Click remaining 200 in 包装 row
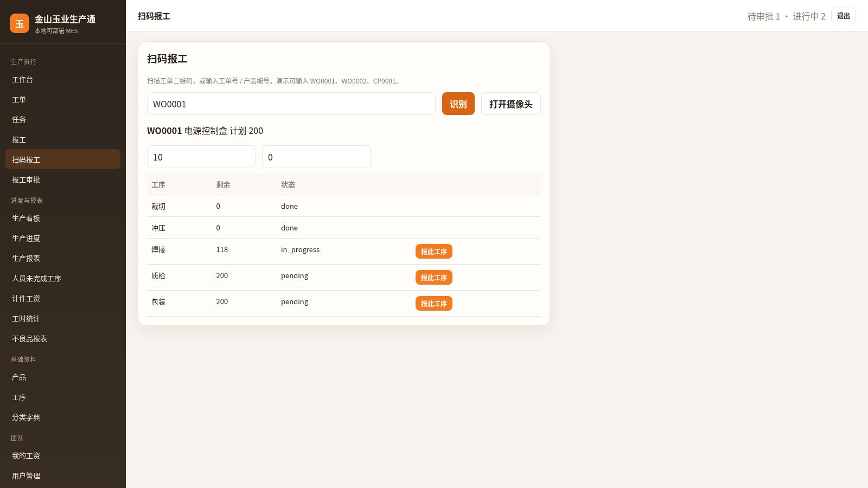 pyautogui.click(x=222, y=302)
